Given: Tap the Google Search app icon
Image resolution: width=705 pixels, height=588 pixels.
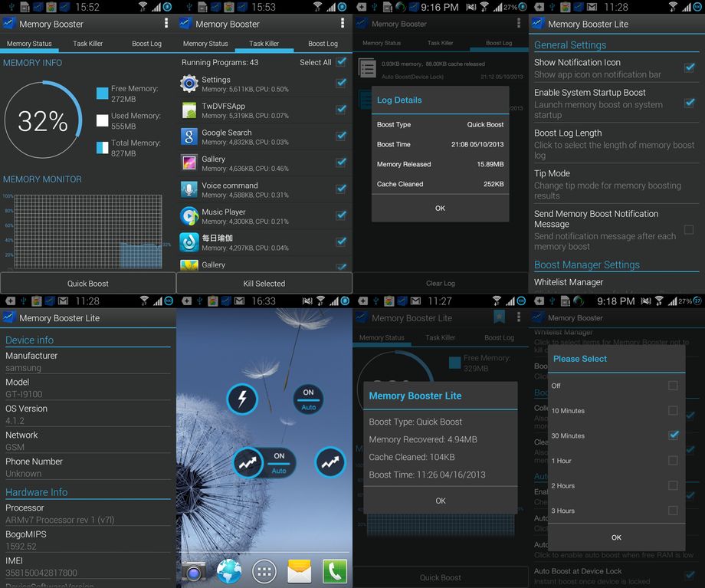Looking at the screenshot, I should coord(189,136).
